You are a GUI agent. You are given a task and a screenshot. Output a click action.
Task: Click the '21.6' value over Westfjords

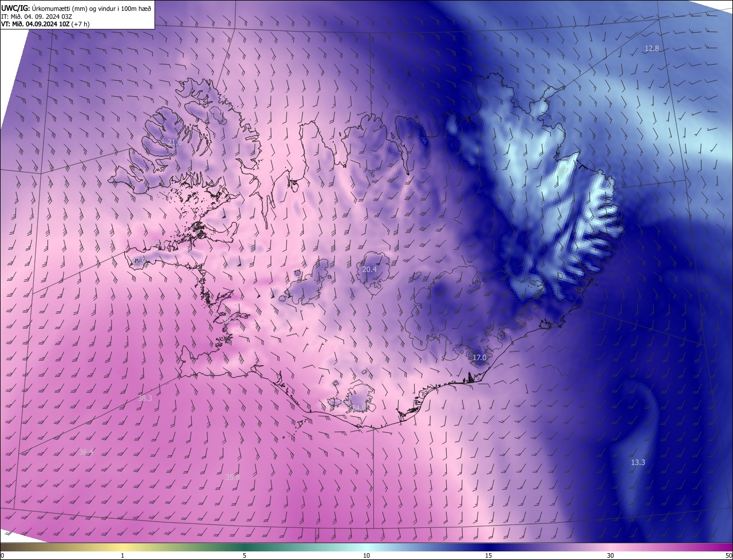click(175, 142)
